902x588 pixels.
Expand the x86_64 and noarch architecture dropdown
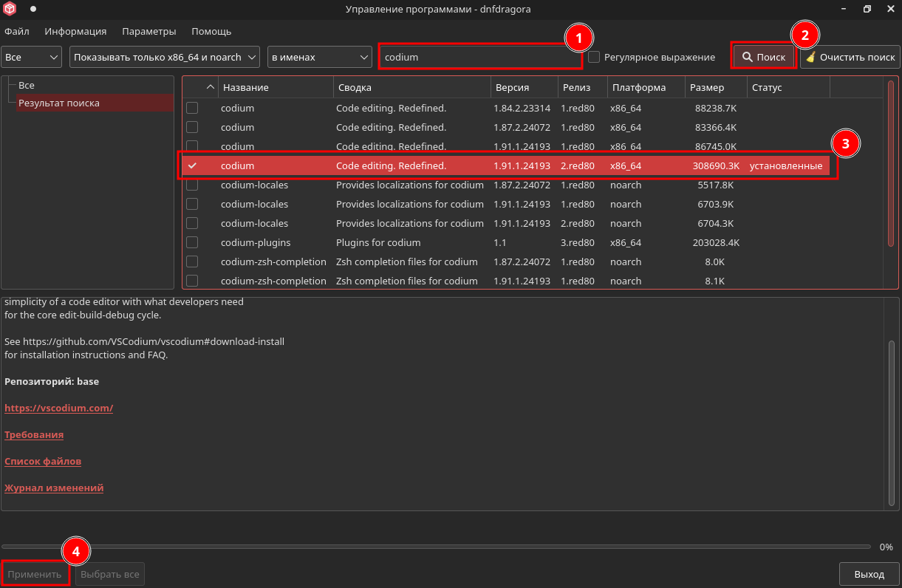[x=165, y=57]
